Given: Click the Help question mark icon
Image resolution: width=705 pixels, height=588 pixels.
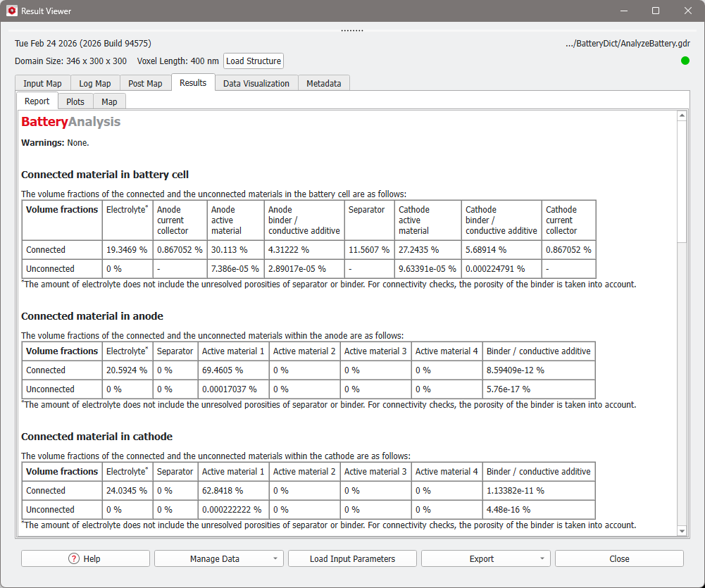Looking at the screenshot, I should pyautogui.click(x=74, y=558).
